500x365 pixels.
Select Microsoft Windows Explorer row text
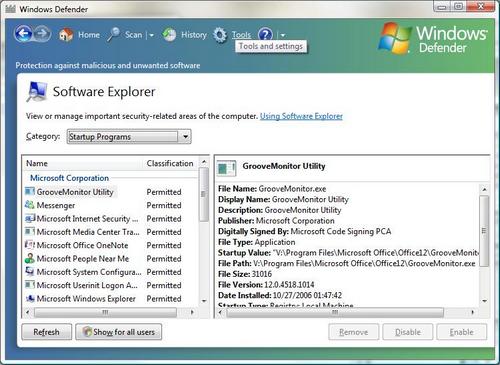86,299
